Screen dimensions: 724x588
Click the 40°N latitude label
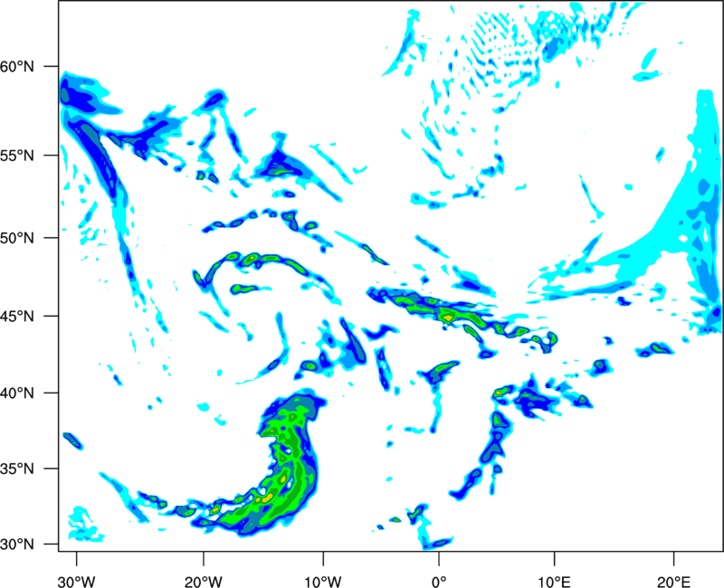click(17, 394)
